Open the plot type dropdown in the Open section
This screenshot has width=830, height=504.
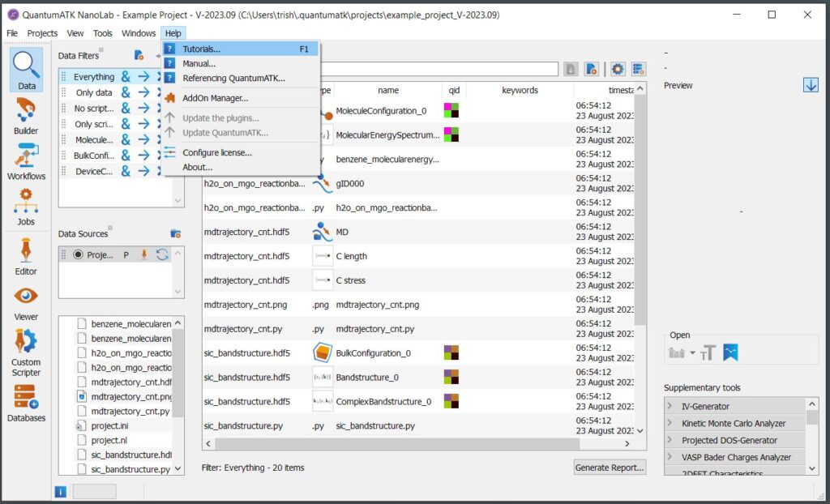pos(691,353)
